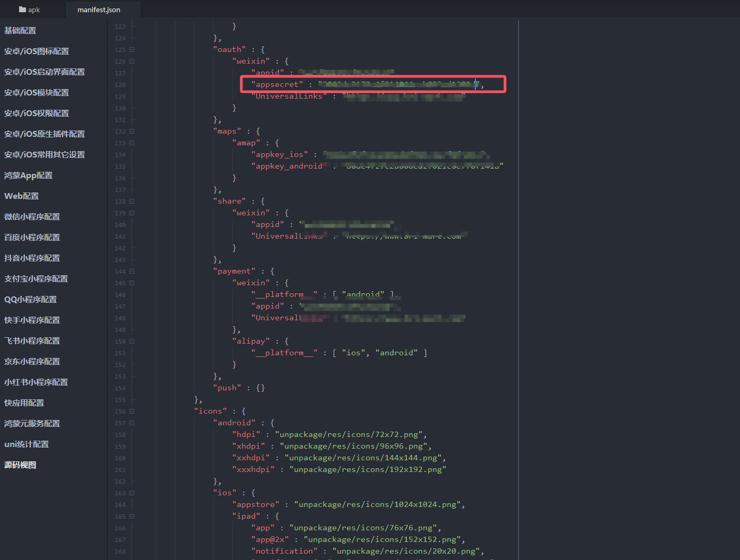Fold the "ipad" block at line 165
Screen dimensions: 740x560
(132, 517)
